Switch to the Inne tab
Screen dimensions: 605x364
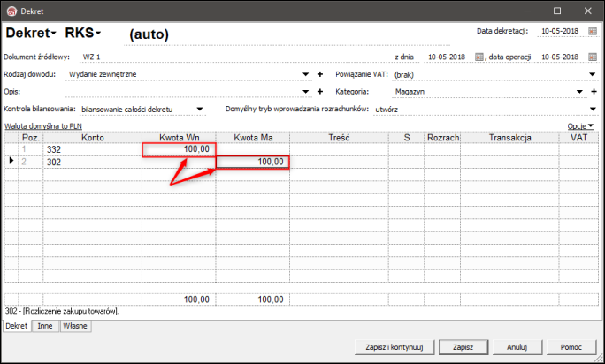[x=45, y=326]
